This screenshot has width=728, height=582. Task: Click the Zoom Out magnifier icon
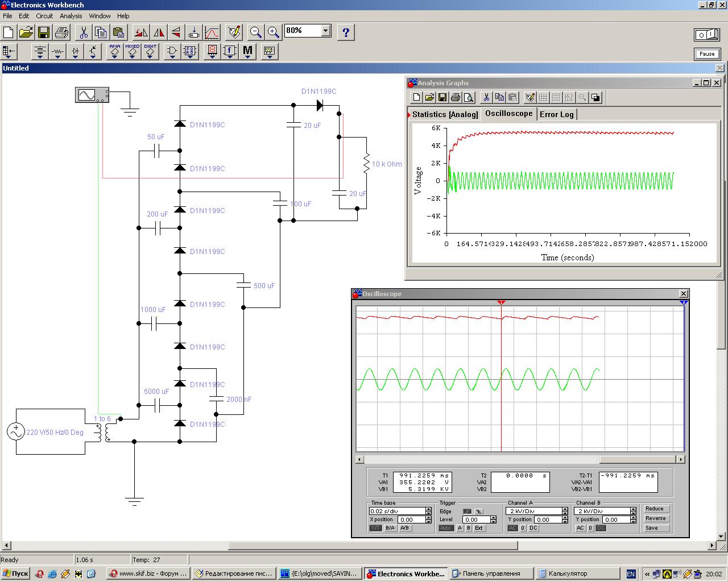[x=255, y=32]
